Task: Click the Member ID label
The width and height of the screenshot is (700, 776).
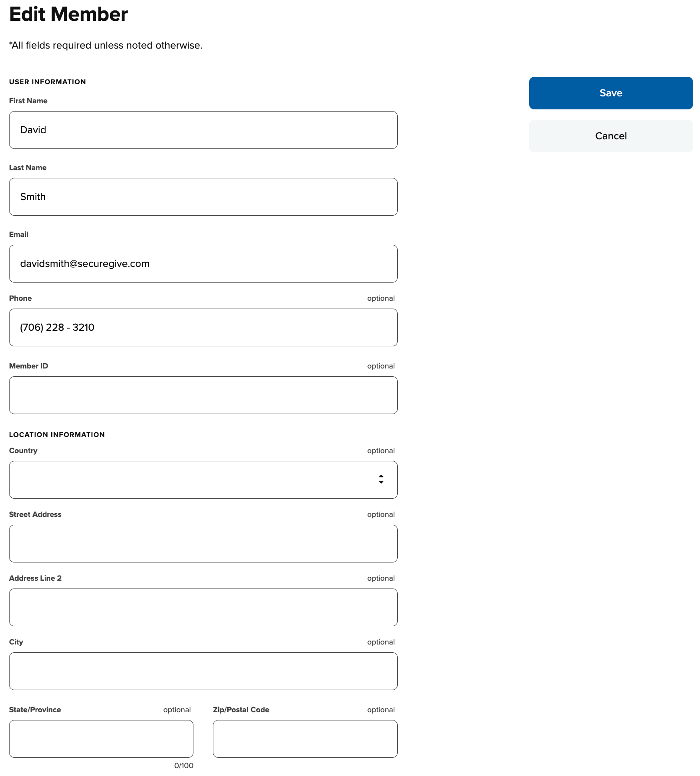Action: [x=29, y=366]
